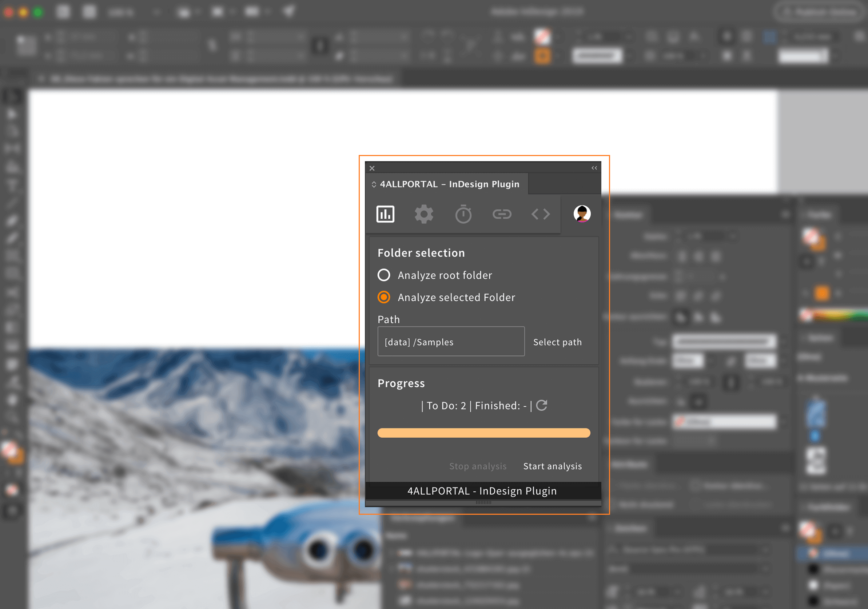This screenshot has width=868, height=609.
Task: Select the 4ALLPORTAL – InDesign Plugin tab
Action: click(x=446, y=184)
